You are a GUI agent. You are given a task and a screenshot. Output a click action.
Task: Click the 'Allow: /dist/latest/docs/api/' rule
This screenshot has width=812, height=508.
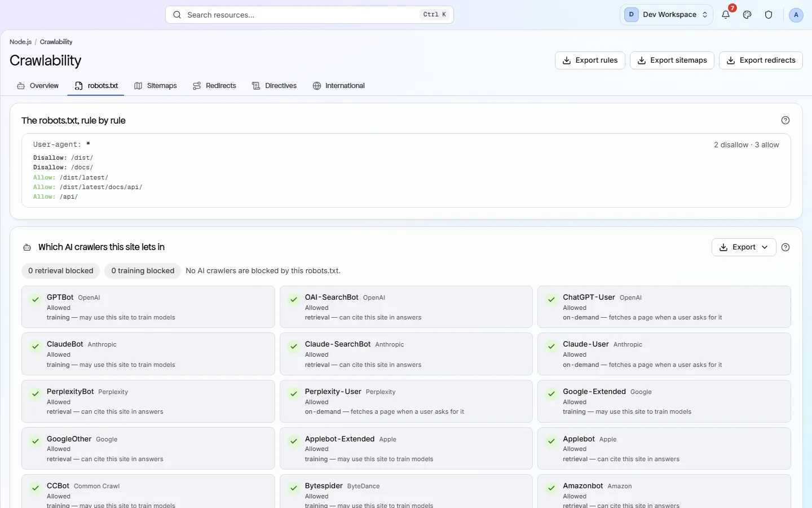(x=88, y=187)
